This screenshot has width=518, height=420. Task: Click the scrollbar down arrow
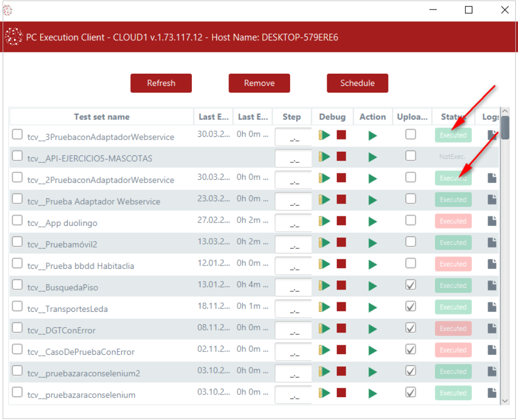(506, 401)
